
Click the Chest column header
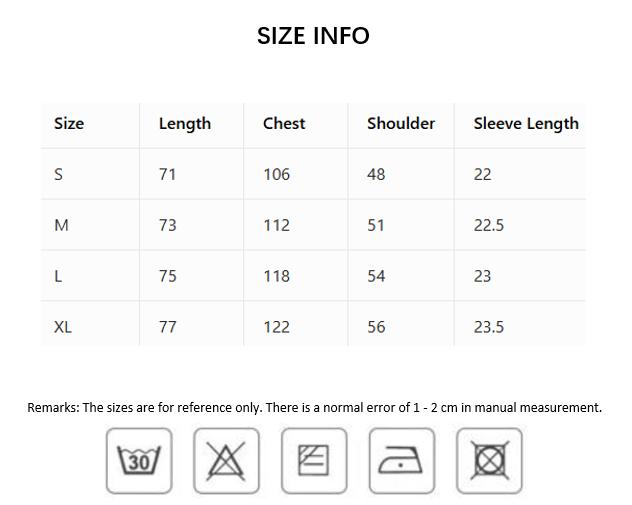pyautogui.click(x=284, y=124)
